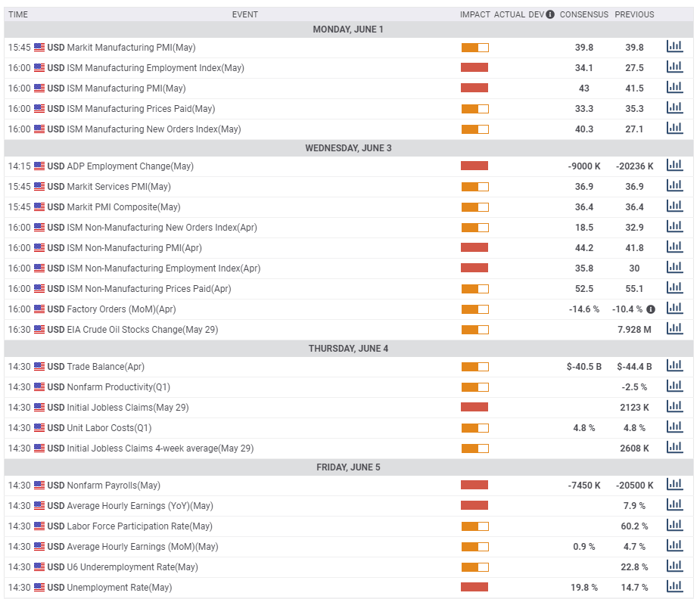
Task: View chart for Unemployment Rate(May)
Action: [x=674, y=587]
